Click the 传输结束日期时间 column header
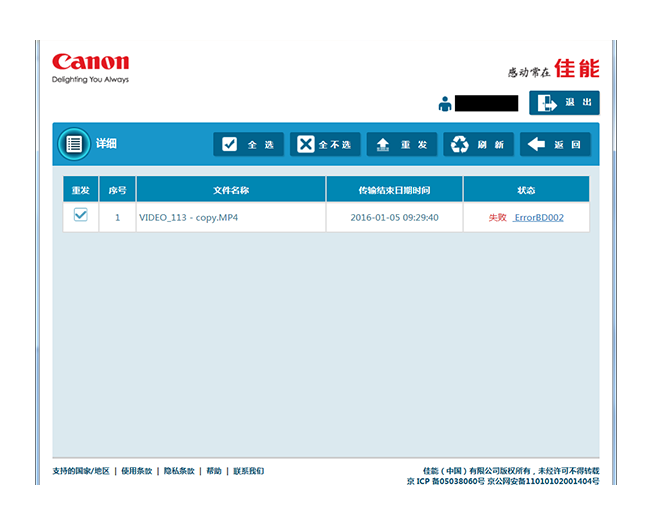Viewport: 652px width, 525px height. click(394, 190)
